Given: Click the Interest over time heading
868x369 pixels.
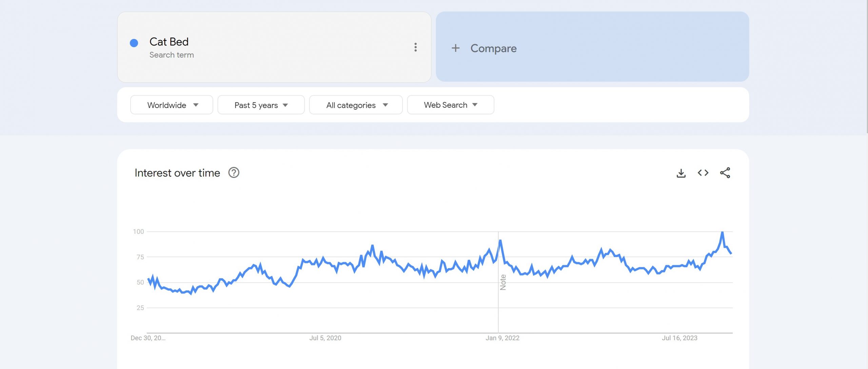Looking at the screenshot, I should pos(177,173).
